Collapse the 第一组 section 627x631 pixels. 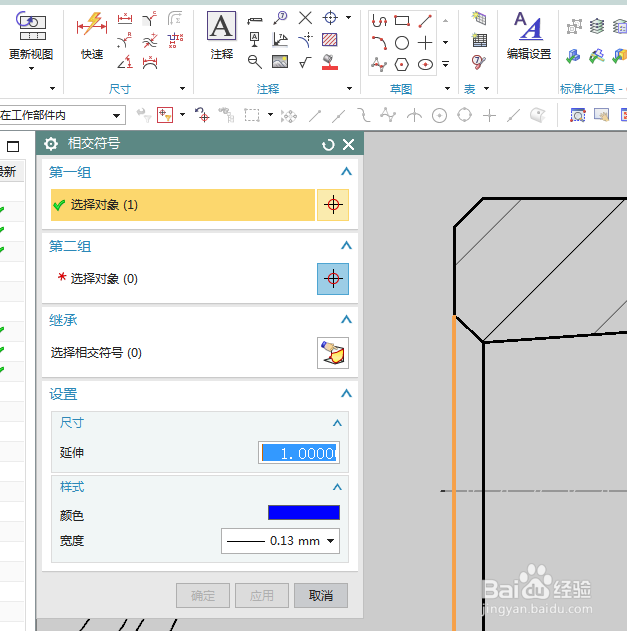pyautogui.click(x=346, y=172)
